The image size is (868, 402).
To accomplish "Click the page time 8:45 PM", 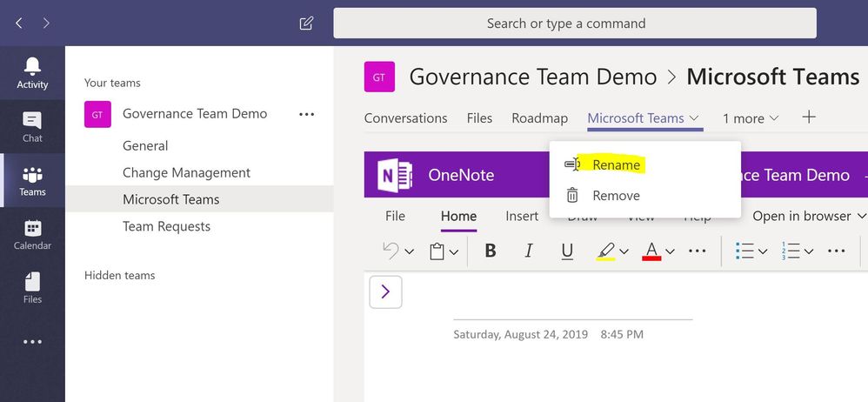I will point(622,334).
